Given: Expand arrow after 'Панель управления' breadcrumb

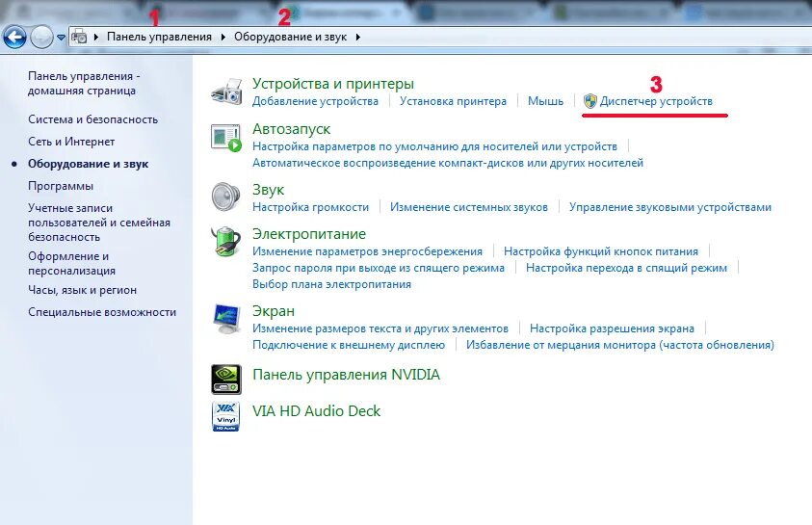Looking at the screenshot, I should click(223, 37).
